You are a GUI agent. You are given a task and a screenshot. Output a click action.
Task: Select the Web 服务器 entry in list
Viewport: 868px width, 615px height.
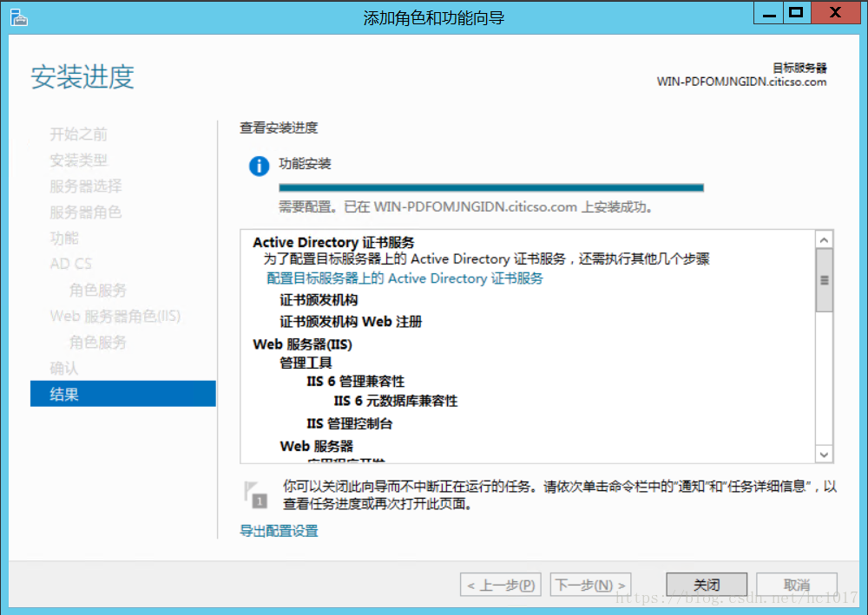(x=316, y=446)
